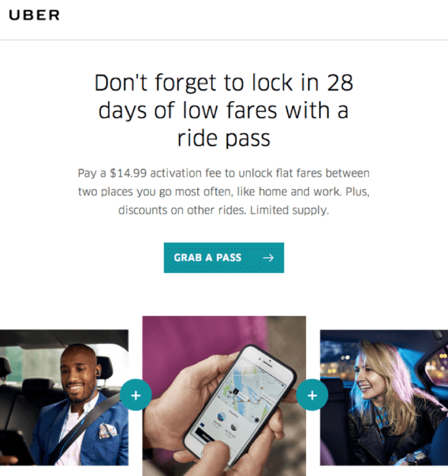Viewport: 448px width, 476px height.
Task: Open the photo of the man in the blue blazer
Action: (64, 397)
